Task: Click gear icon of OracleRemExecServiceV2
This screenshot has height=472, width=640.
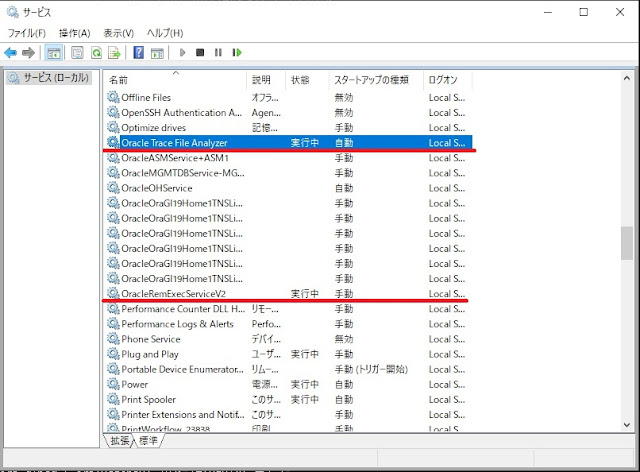Action: pos(113,294)
